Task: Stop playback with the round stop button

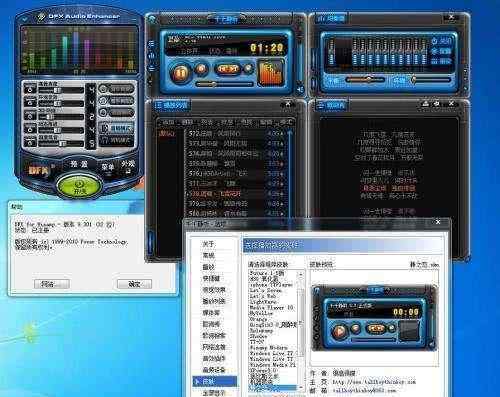Action: pos(201,69)
